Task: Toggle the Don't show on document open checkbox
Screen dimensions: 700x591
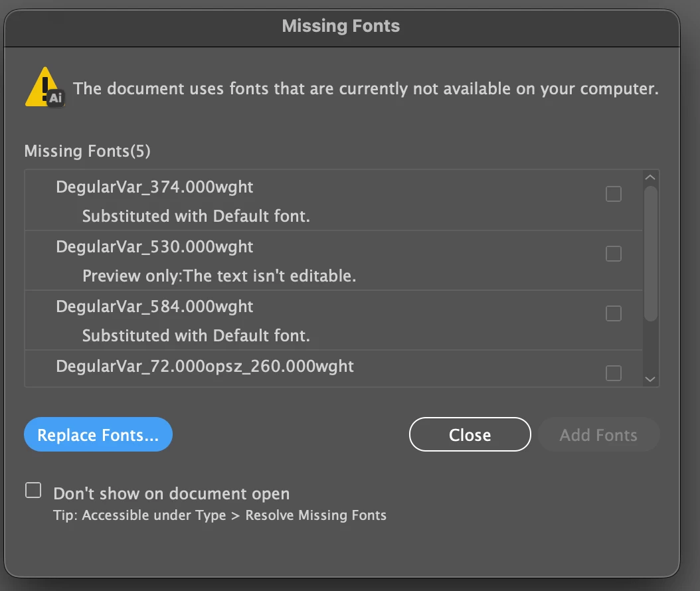Action: click(x=33, y=491)
